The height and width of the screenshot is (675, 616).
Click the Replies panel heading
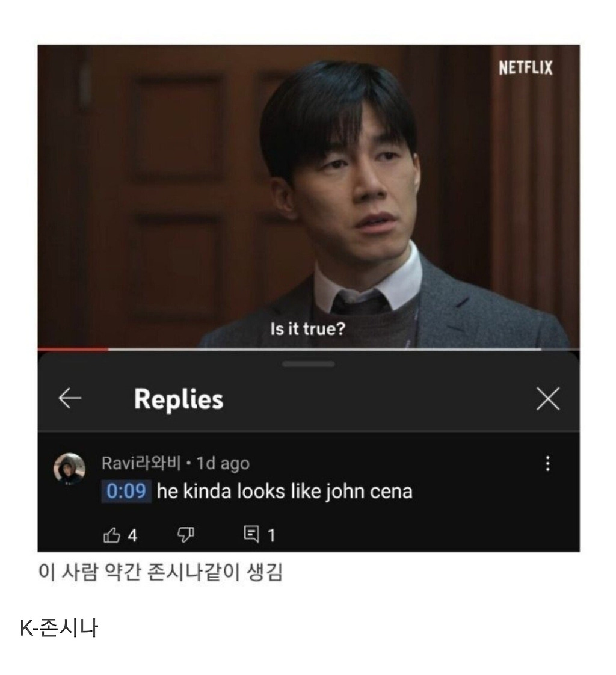[179, 399]
